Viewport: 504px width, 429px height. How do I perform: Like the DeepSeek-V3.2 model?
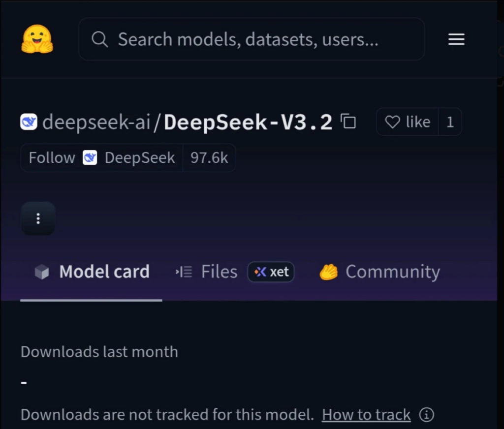click(408, 122)
